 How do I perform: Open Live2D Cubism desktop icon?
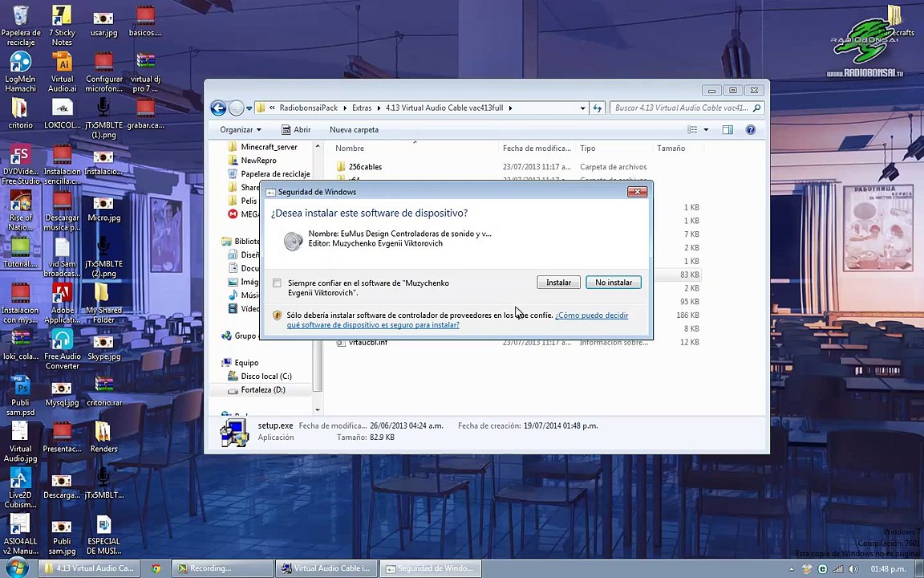click(21, 488)
